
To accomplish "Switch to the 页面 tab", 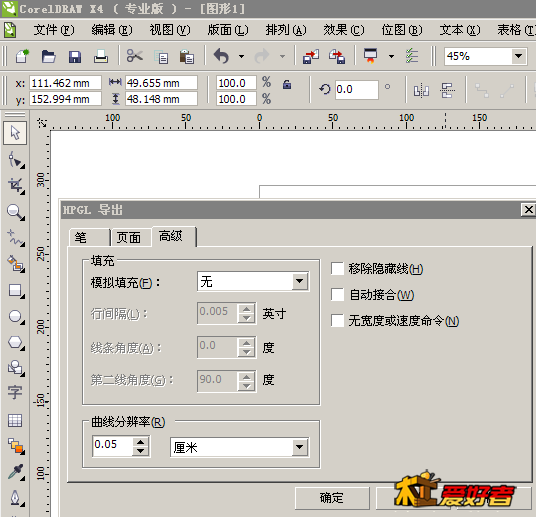I will pos(131,237).
